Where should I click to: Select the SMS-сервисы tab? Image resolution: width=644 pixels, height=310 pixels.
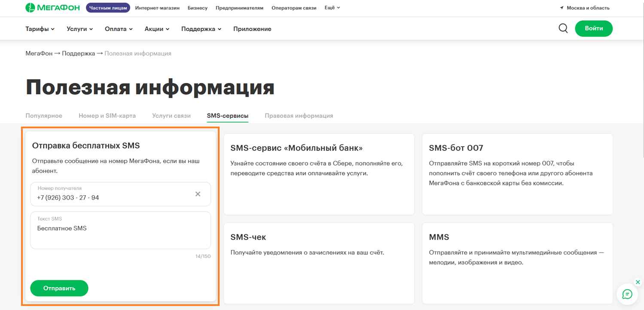click(x=228, y=116)
